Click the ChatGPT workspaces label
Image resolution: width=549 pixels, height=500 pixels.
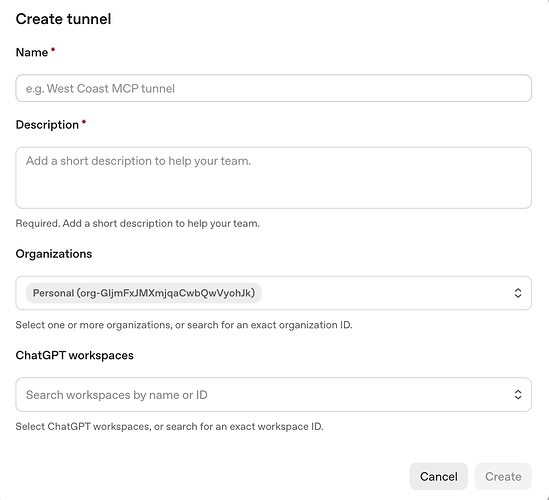pyautogui.click(x=75, y=355)
